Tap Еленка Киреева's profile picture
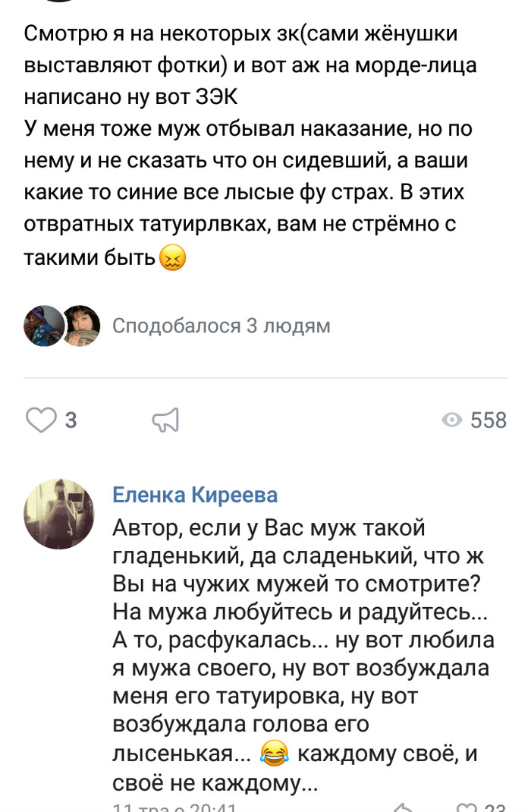Screen dimensions: 531x812 pos(60,513)
